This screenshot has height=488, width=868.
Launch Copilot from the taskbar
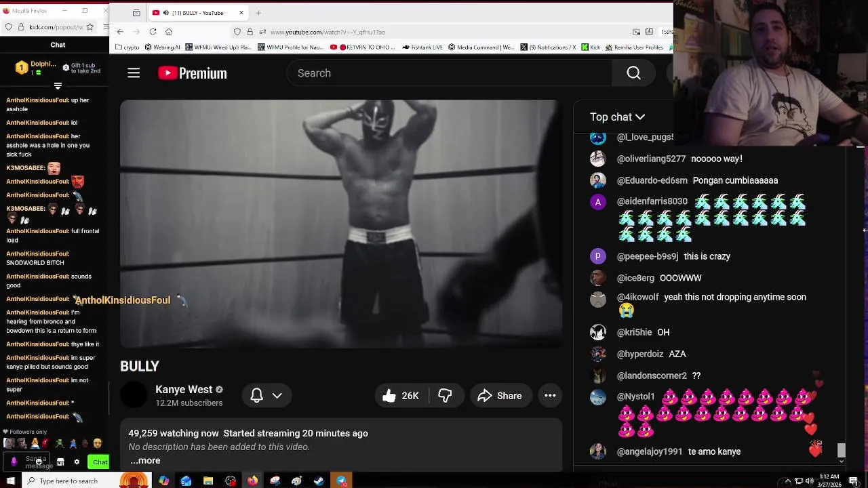(x=164, y=481)
